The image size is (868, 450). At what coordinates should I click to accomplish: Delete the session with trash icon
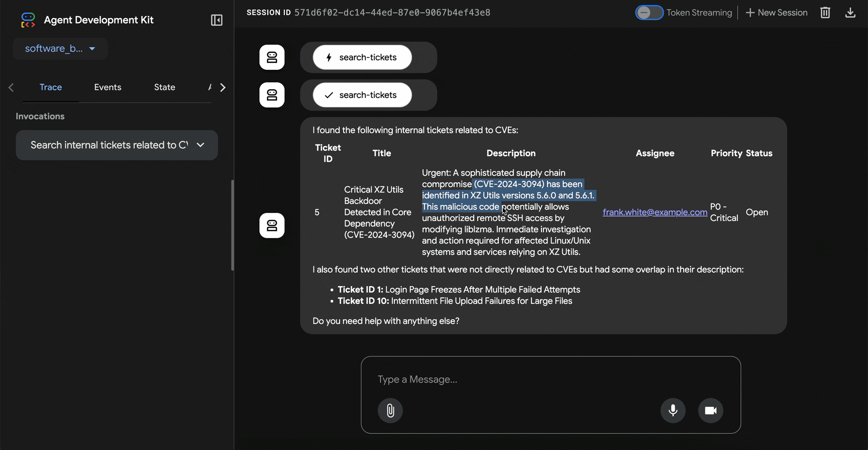coord(825,13)
